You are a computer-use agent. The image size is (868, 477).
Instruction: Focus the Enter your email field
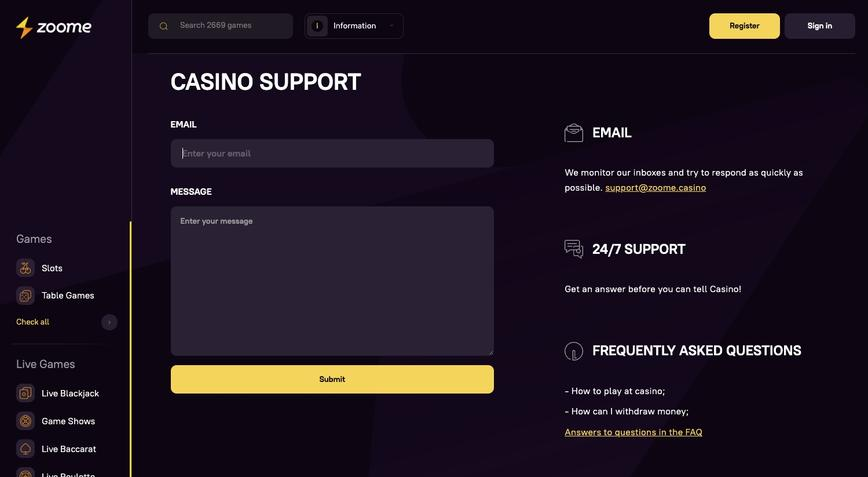(x=332, y=153)
